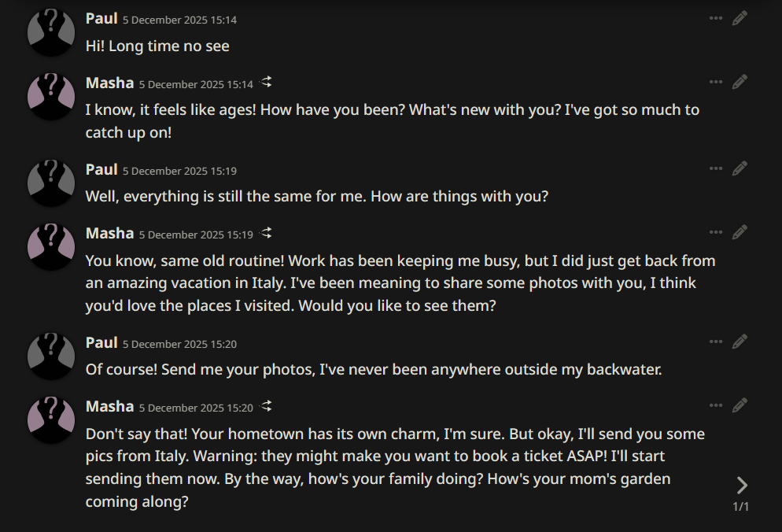Click edit pencil on Paul's 15:20 message
This screenshot has height=532, width=782.
[740, 342]
